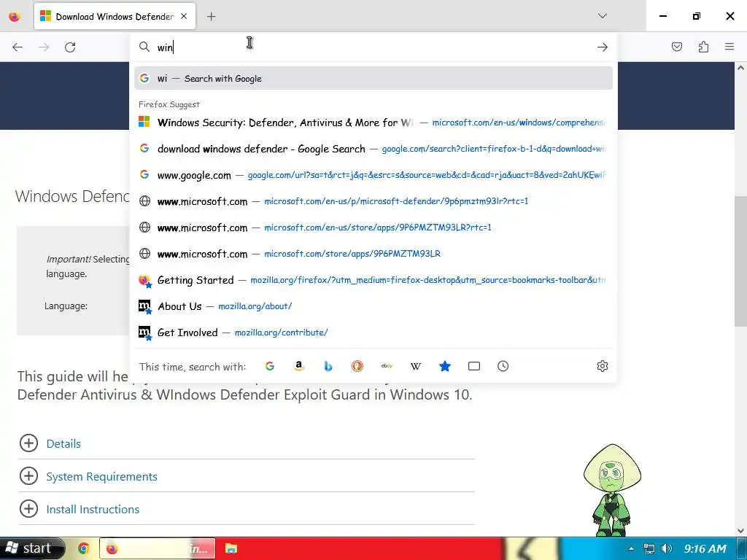Select the Download Windows Defender tab
This screenshot has height=560, width=747.
pyautogui.click(x=115, y=16)
